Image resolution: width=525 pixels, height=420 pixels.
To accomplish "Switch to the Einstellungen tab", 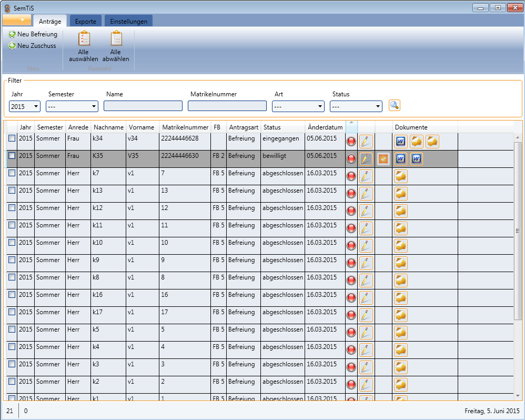I will tap(128, 21).
